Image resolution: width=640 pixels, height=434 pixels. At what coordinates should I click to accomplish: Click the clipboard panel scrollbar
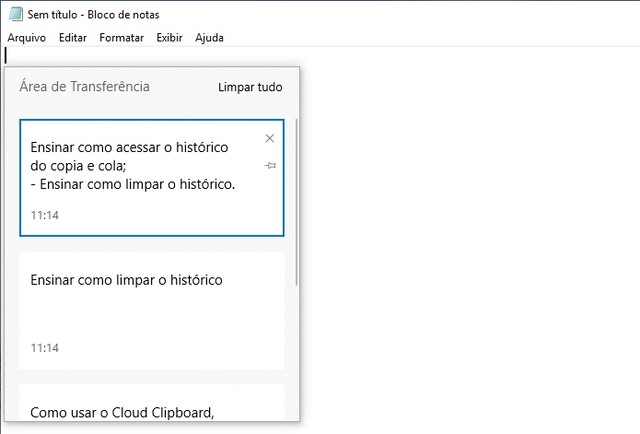point(296,202)
